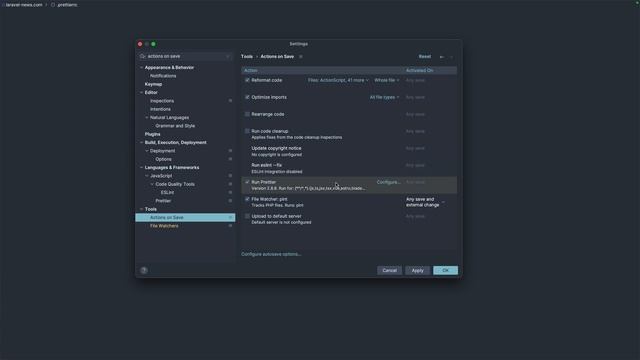Enable the Rearrange code checkbox
The image size is (640, 360).
coord(247,114)
